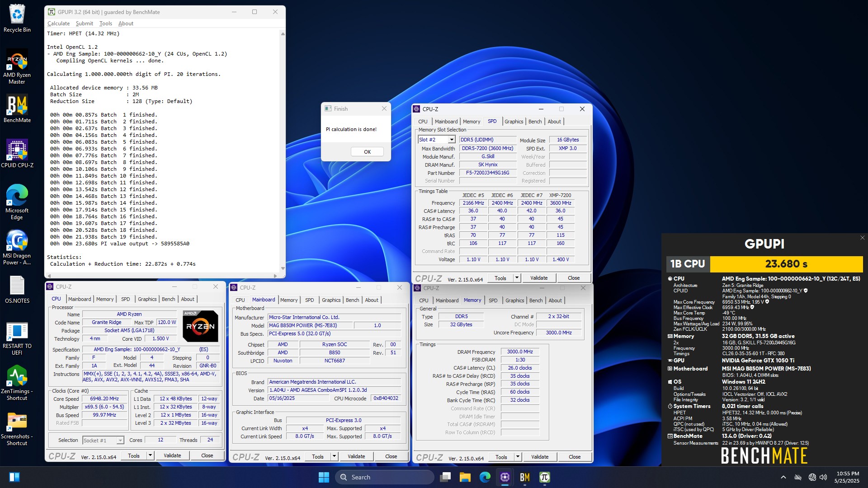
Task: Click the XMP 3.0 SPD Ext. value
Action: [567, 148]
